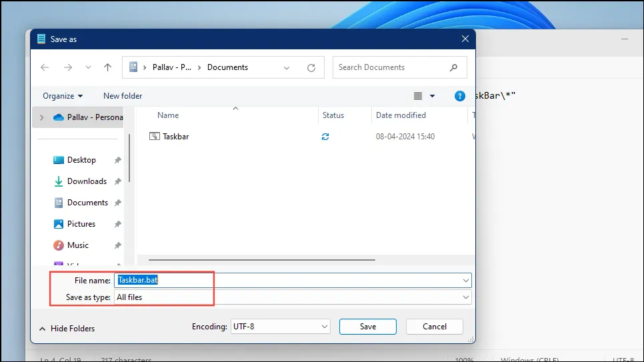Screen dimensions: 644x362
Task: Open the Encoding UTF-8 dropdown
Action: coord(280,327)
